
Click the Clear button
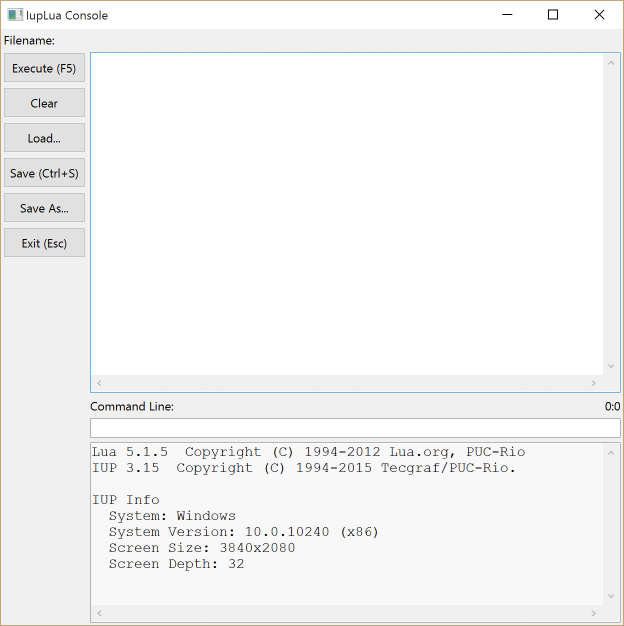coord(44,103)
